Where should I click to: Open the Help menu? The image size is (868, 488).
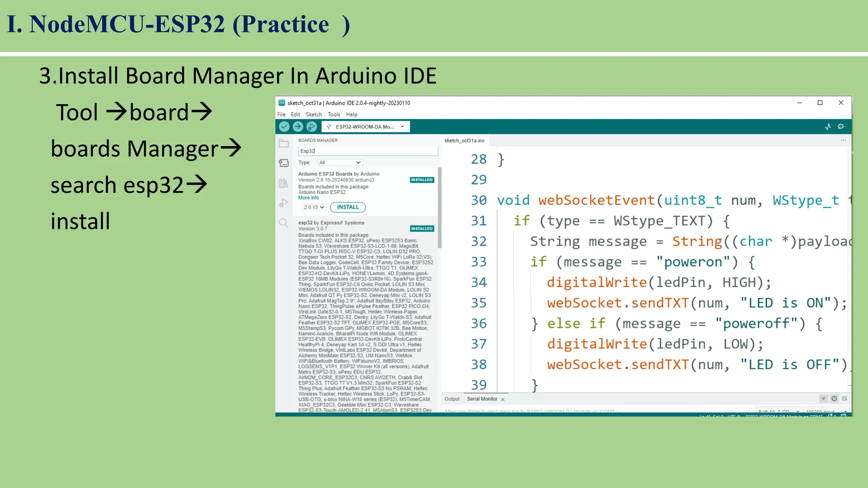pos(352,114)
